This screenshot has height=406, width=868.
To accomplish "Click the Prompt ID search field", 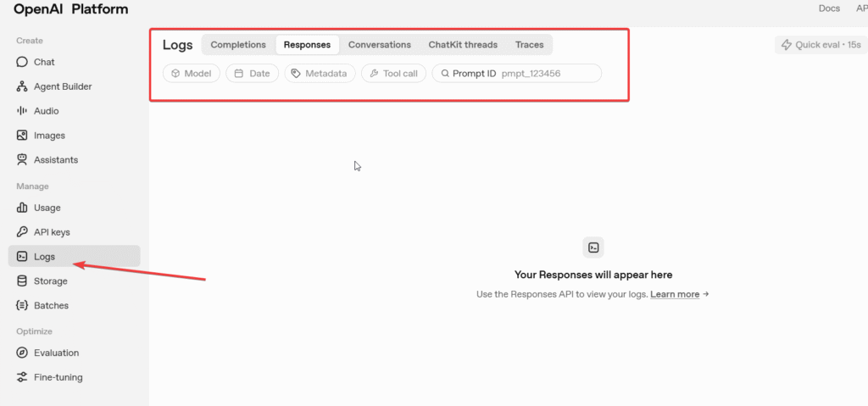I will click(547, 74).
